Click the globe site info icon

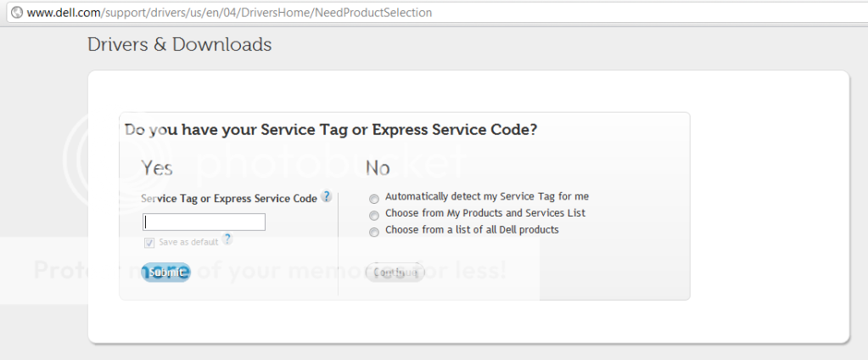coord(16,13)
